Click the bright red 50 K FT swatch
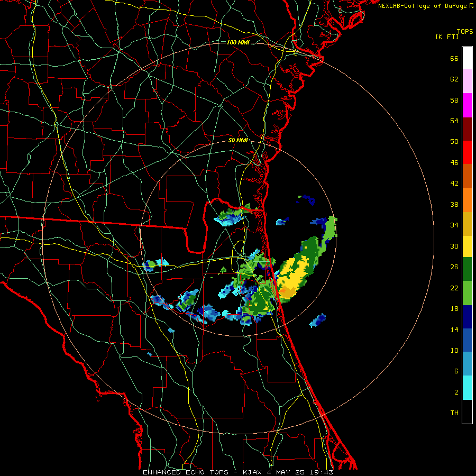 tap(467, 152)
